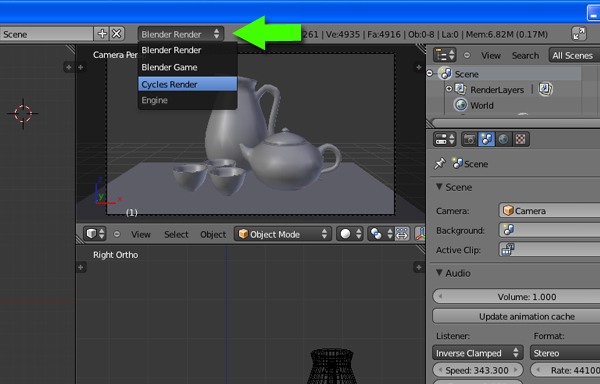Screen dimensions: 600x384
Task: Click the Camera object field
Action: click(549, 211)
